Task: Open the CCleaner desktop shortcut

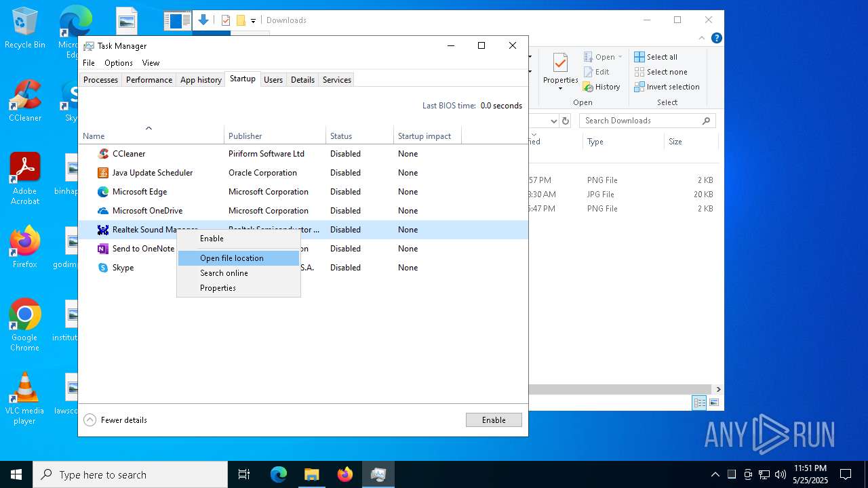Action: 25,102
